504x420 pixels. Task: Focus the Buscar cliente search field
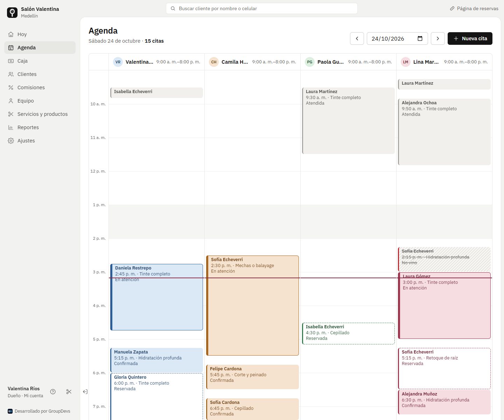(x=262, y=8)
